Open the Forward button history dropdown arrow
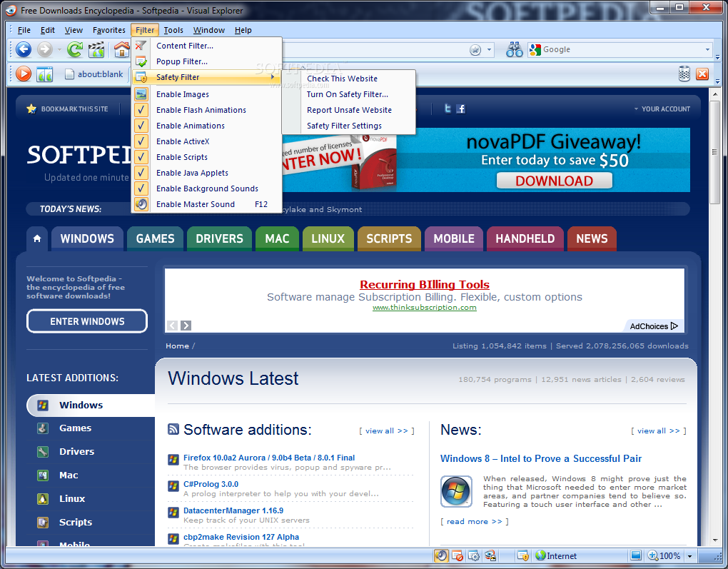Screen dimensions: 728x569 coord(59,49)
